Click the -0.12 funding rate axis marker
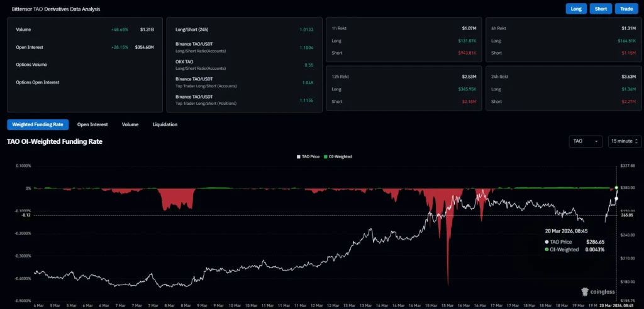The width and height of the screenshot is (644, 309). click(26, 215)
